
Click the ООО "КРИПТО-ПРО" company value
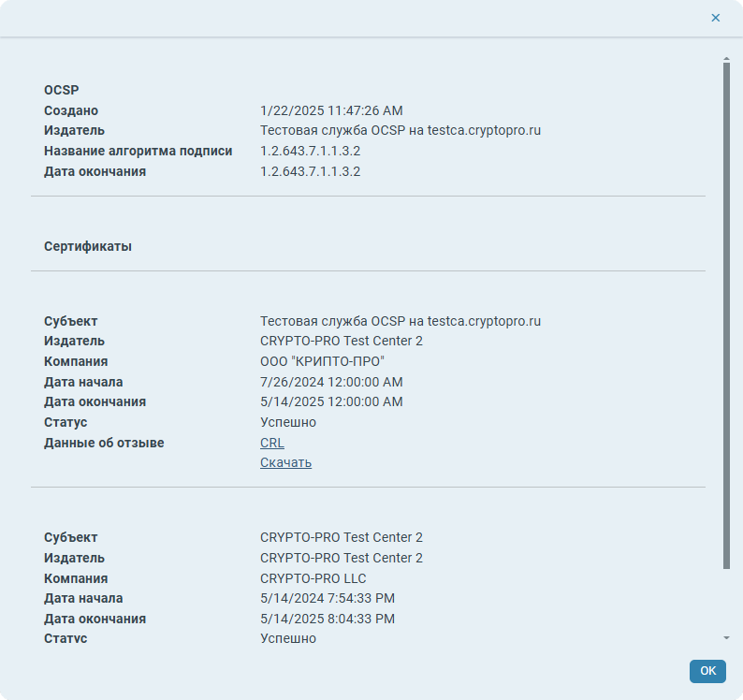point(322,361)
